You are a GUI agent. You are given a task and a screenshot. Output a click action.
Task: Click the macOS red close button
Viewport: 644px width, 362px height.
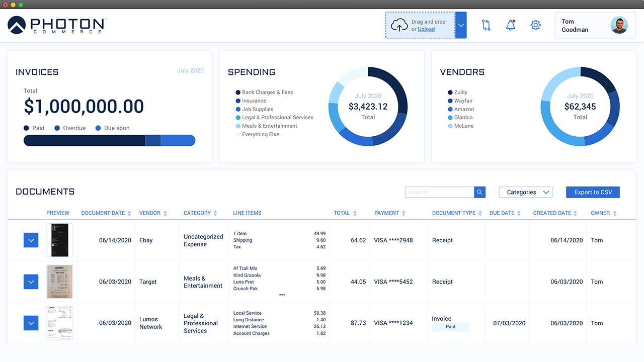point(5,5)
